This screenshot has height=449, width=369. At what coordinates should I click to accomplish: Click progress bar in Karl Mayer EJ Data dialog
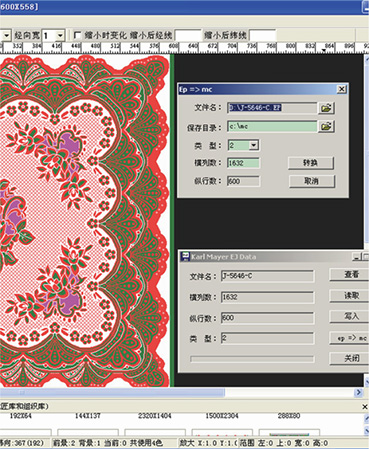(252, 359)
